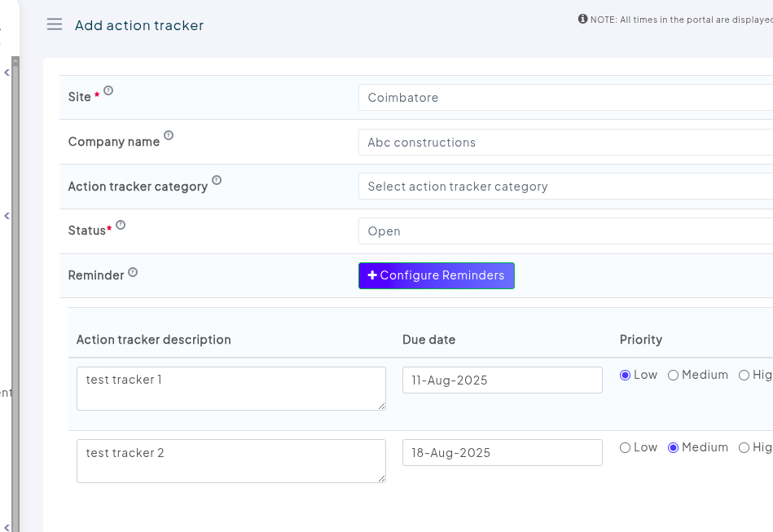Click the info icon before the NOTE text
This screenshot has width=773, height=532.
point(583,19)
